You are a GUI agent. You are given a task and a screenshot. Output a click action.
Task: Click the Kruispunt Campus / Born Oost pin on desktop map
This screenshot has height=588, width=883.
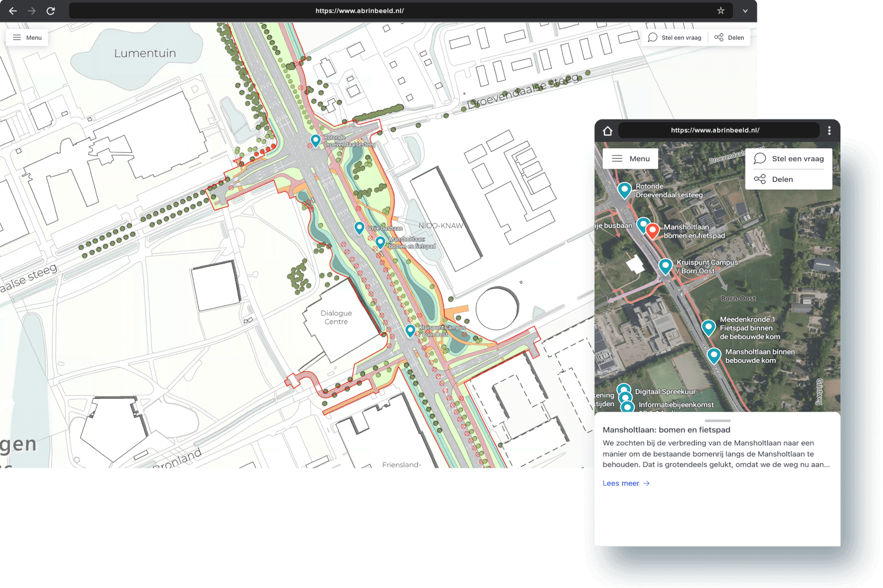(x=410, y=330)
